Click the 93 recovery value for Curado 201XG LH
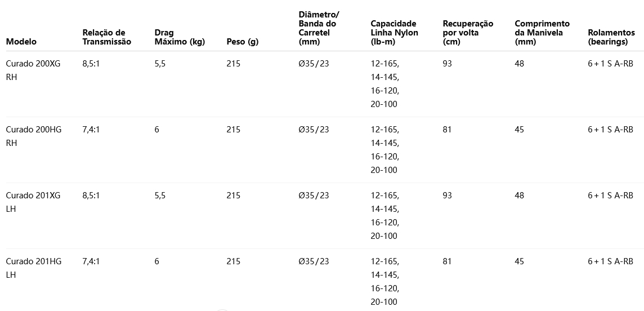 (x=447, y=196)
